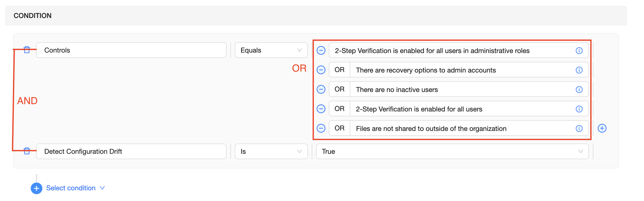The width and height of the screenshot is (644, 201).
Task: Click the Detect Configuration Drift field
Action: coord(131,151)
